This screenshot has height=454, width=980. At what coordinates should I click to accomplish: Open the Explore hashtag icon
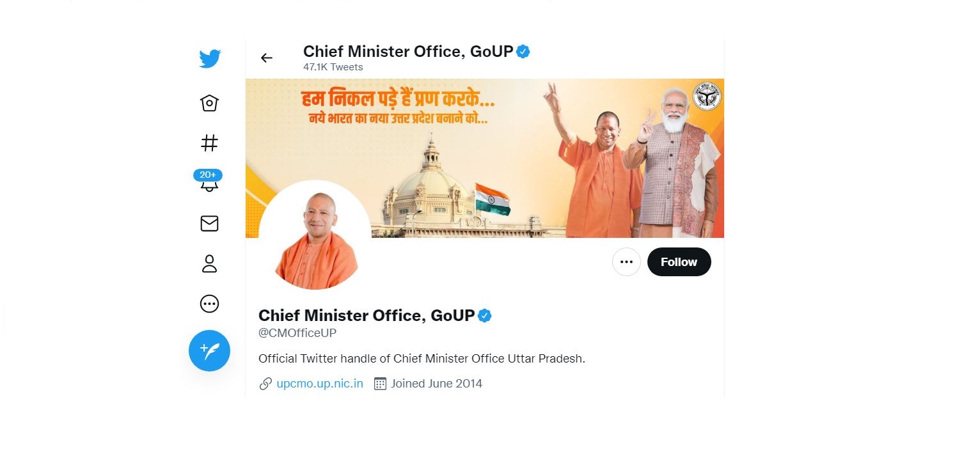[209, 143]
